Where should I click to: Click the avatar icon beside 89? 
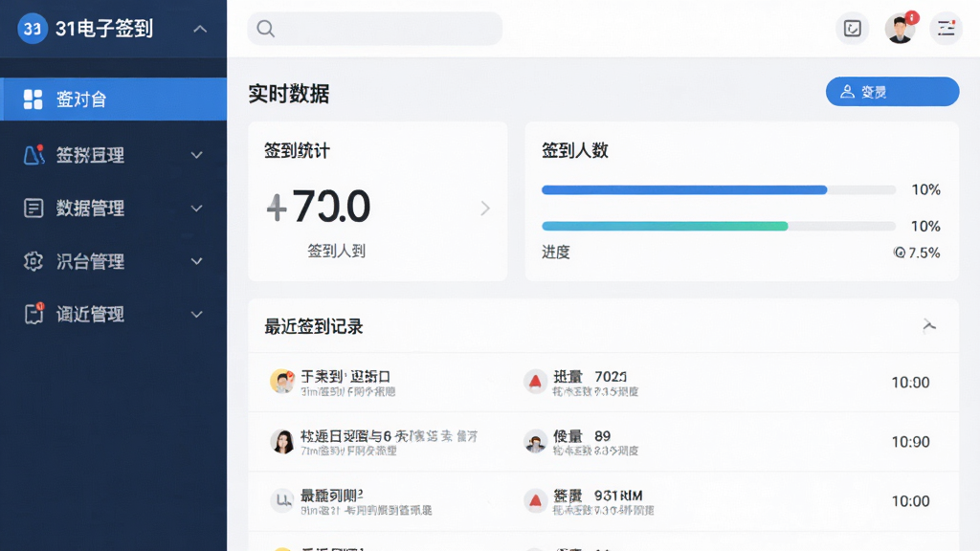[535, 441]
